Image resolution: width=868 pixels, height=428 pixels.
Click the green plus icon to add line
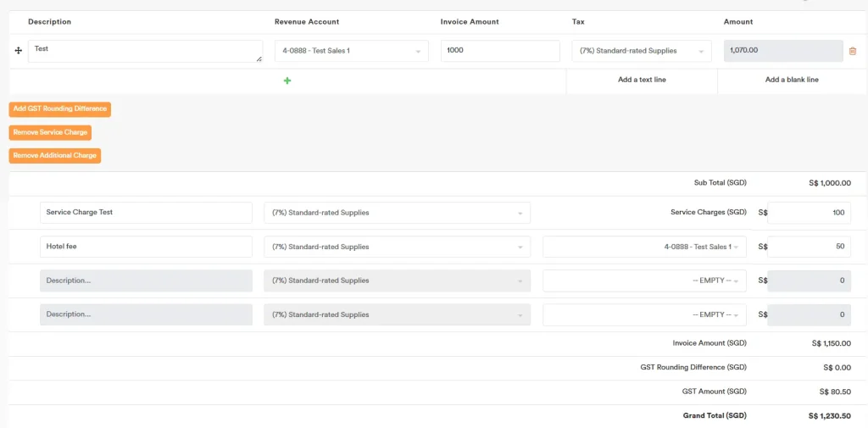(x=287, y=81)
